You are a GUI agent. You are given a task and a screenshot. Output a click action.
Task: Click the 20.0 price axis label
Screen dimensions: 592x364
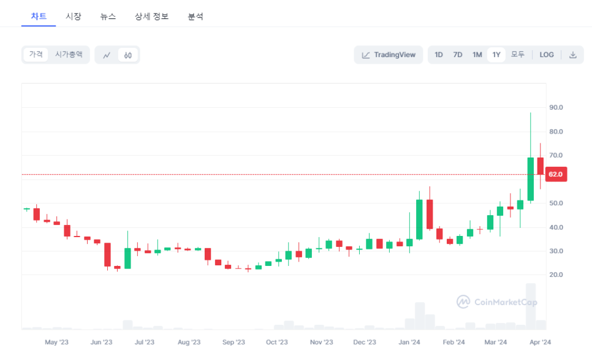(x=556, y=275)
